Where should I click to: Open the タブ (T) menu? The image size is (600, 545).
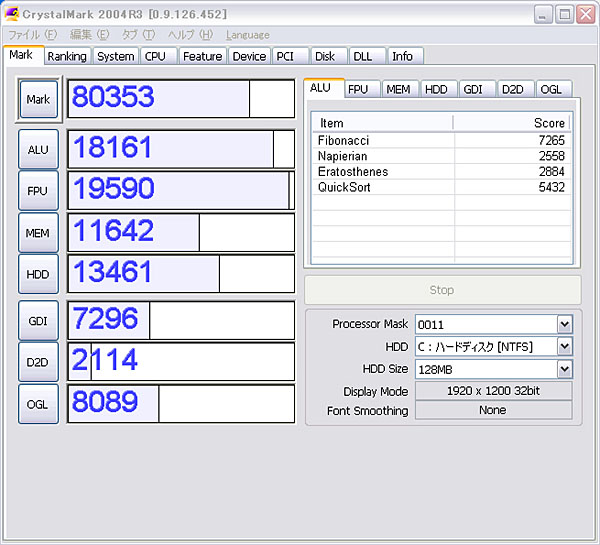[x=138, y=35]
